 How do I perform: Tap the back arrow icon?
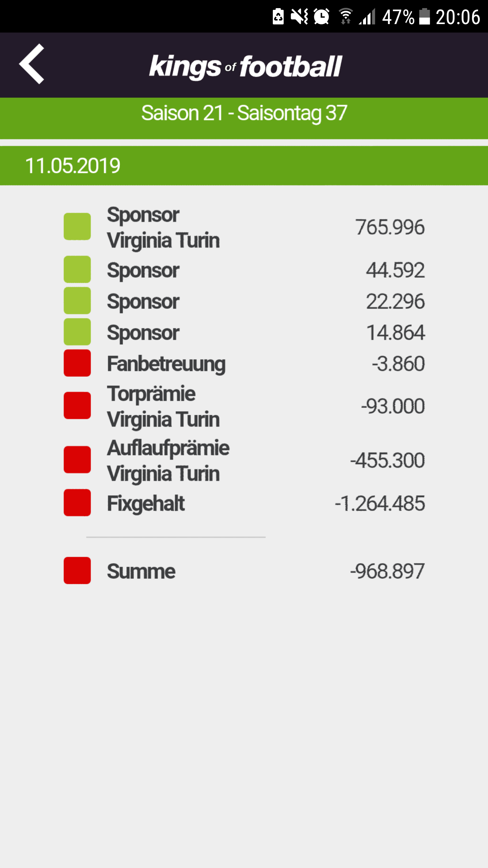pos(32,64)
